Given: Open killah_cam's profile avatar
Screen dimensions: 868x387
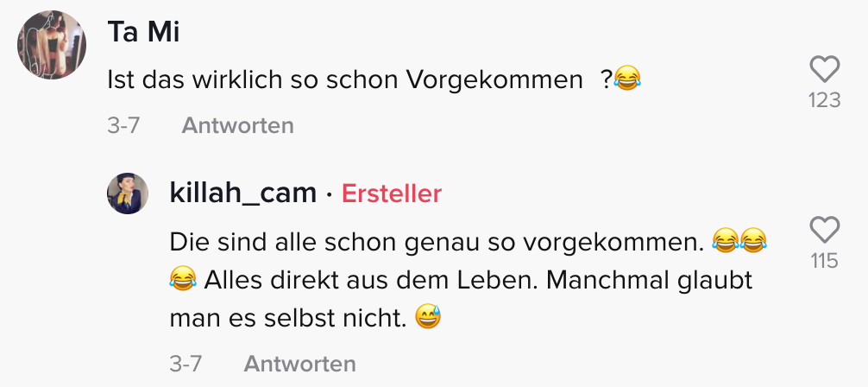Looking at the screenshot, I should pyautogui.click(x=128, y=193).
